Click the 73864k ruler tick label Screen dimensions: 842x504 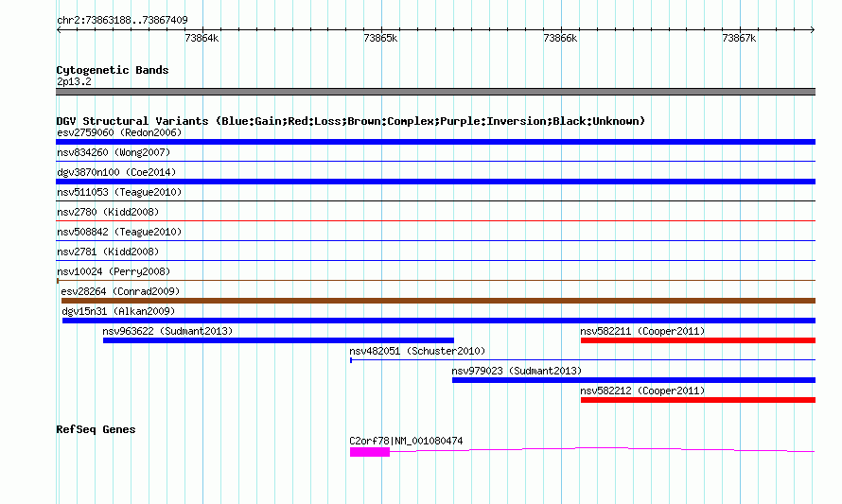click(x=202, y=38)
